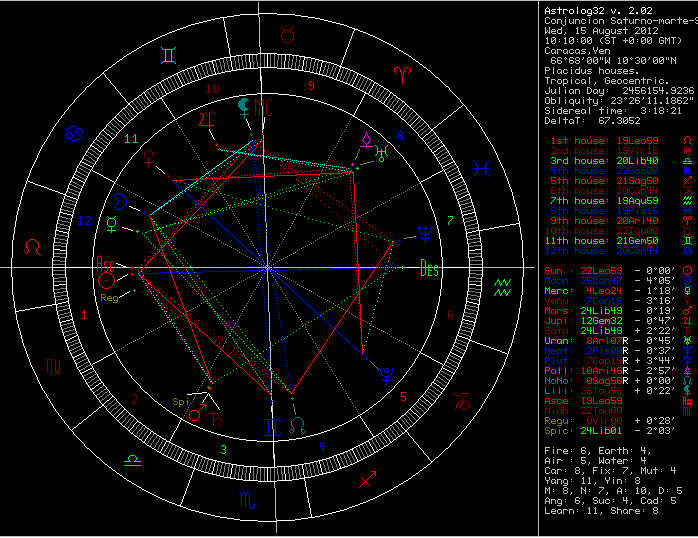698x538 pixels.
Task: Select the date 'Wed, 15 August 2012'
Action: click(x=601, y=31)
